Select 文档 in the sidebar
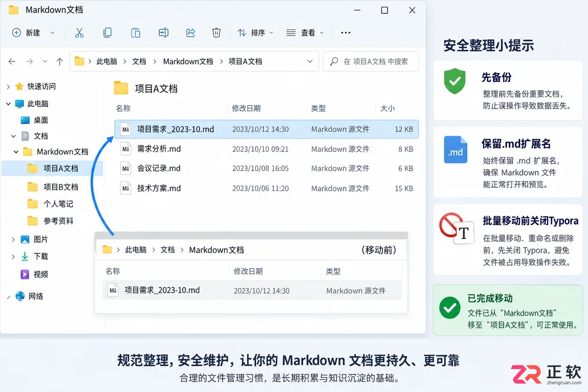 click(x=41, y=136)
